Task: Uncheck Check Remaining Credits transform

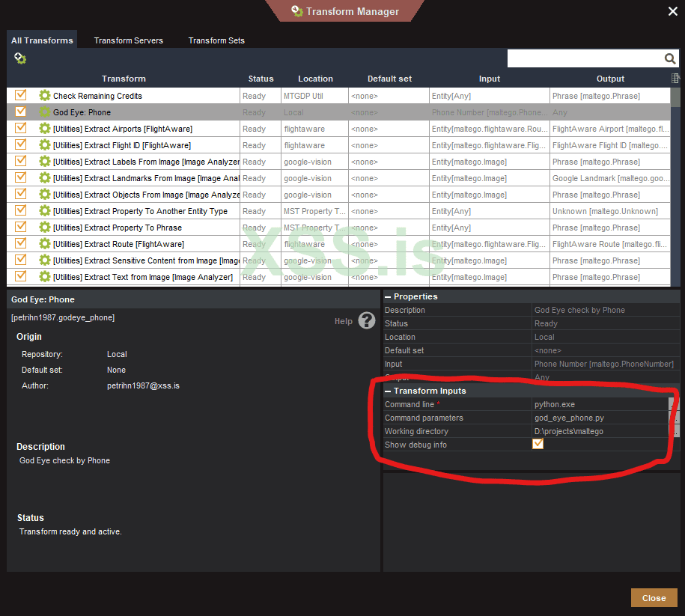Action: [20, 95]
